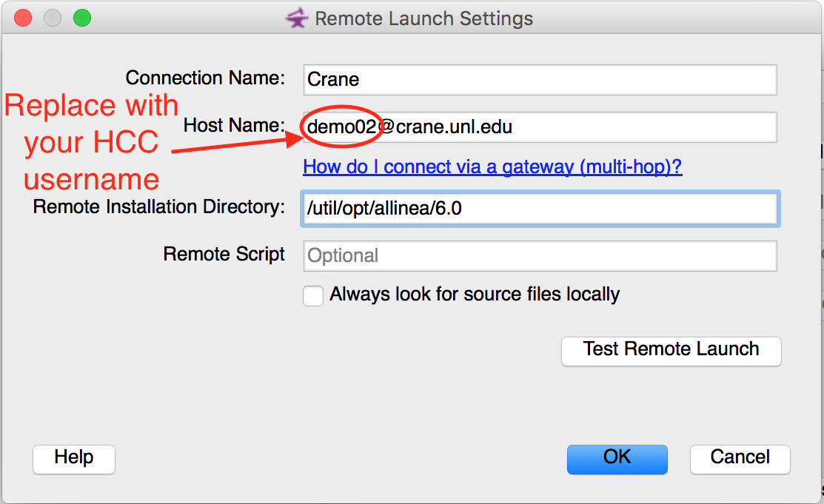Maximize the window with green button
The height and width of the screenshot is (504, 824).
click(81, 18)
